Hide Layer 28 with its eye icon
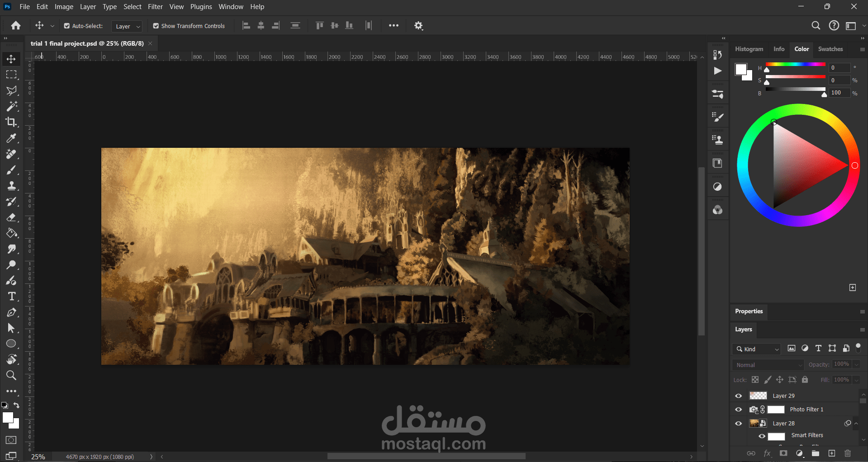The height and width of the screenshot is (462, 868). click(x=739, y=424)
